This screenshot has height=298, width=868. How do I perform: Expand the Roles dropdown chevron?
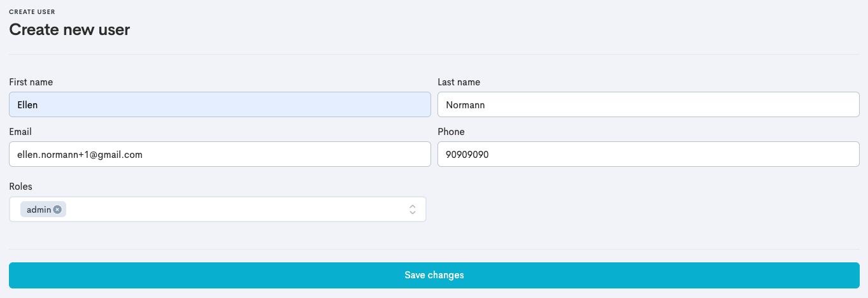(412, 209)
